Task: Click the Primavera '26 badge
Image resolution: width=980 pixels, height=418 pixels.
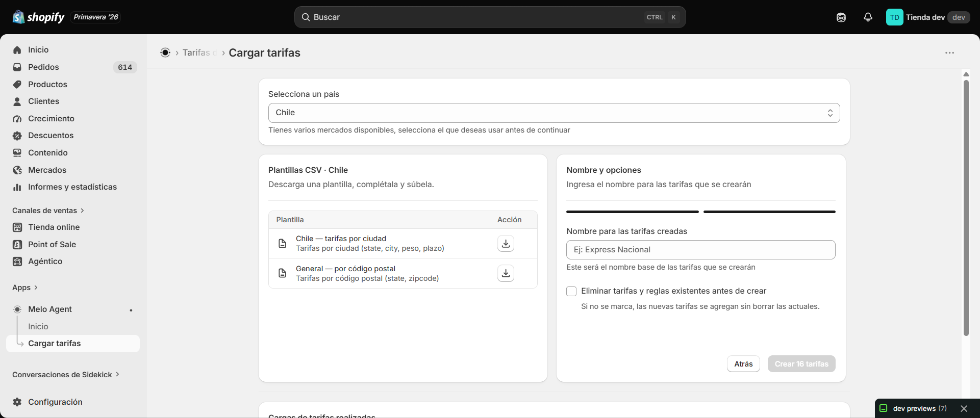Action: pyautogui.click(x=96, y=17)
